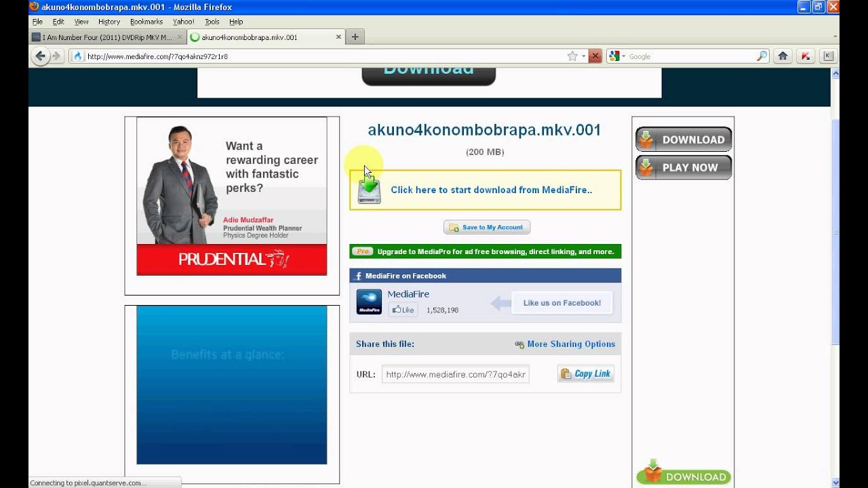Open More Sharing Options link
This screenshot has width=868, height=488.
pyautogui.click(x=571, y=344)
